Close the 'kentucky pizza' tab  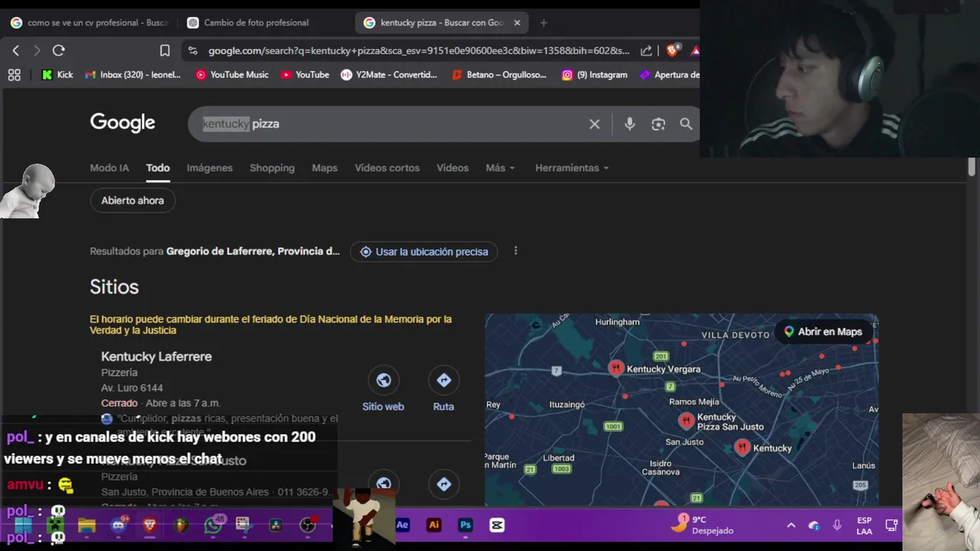tap(517, 23)
